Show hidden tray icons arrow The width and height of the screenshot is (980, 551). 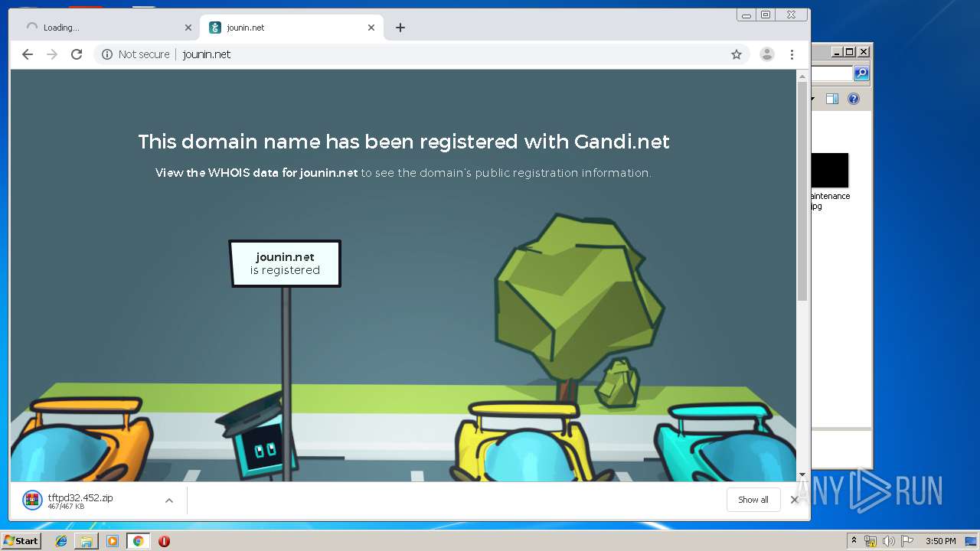pyautogui.click(x=854, y=541)
